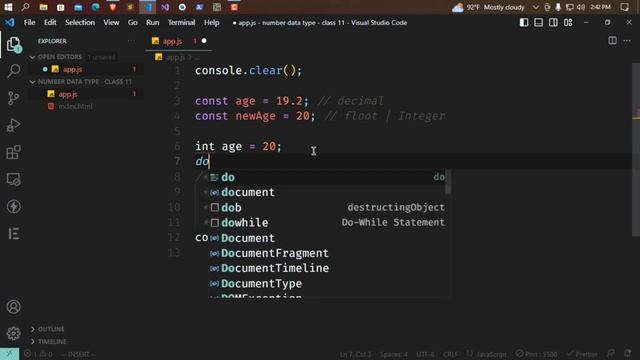Click the Ln 7, Col 3 cursor position
The height and width of the screenshot is (360, 640).
click(x=355, y=354)
